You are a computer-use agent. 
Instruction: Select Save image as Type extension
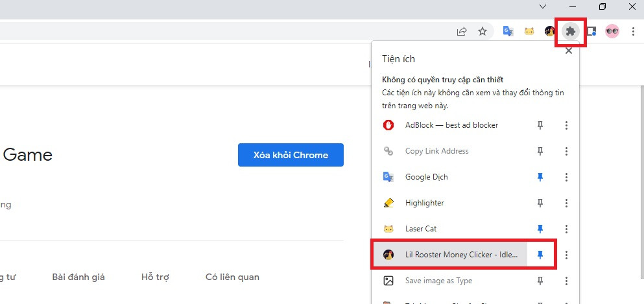click(438, 281)
